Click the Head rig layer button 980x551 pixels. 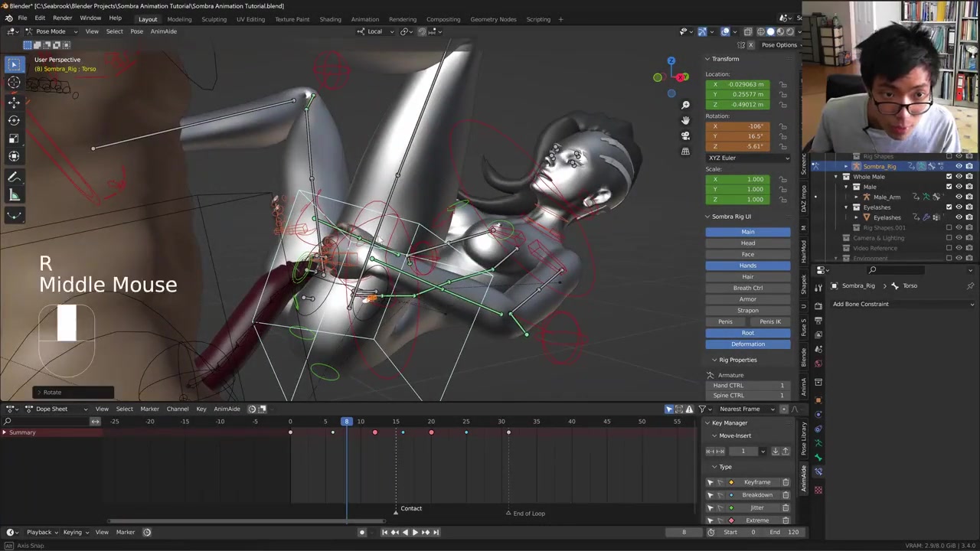pyautogui.click(x=747, y=243)
